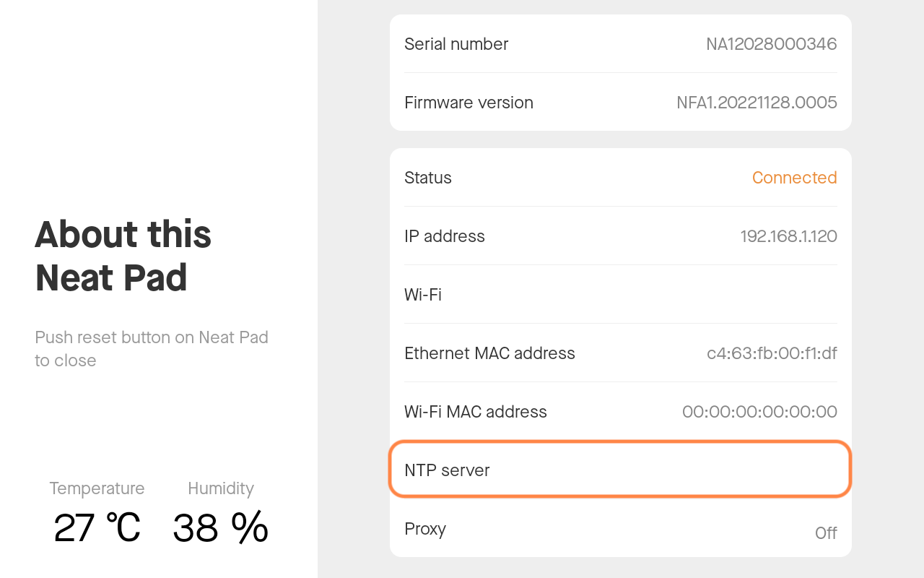Click the push reset instruction text
Image resolution: width=924 pixels, height=578 pixels.
[151, 349]
